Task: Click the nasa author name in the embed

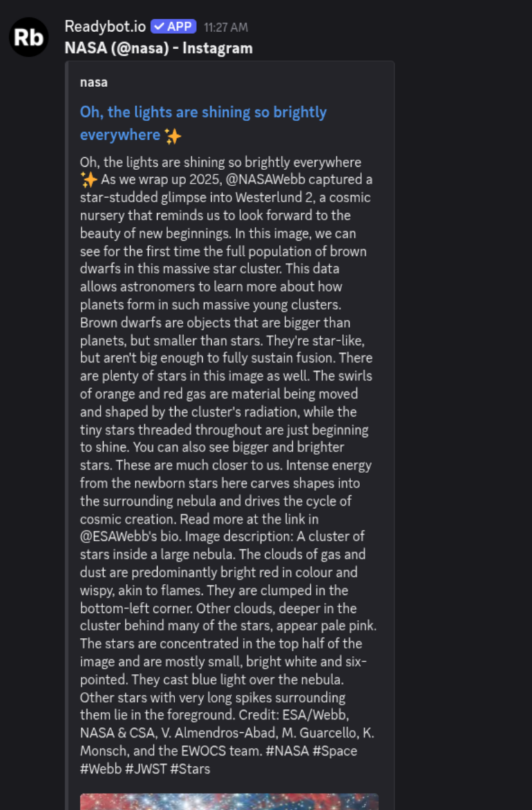Action: click(x=93, y=82)
